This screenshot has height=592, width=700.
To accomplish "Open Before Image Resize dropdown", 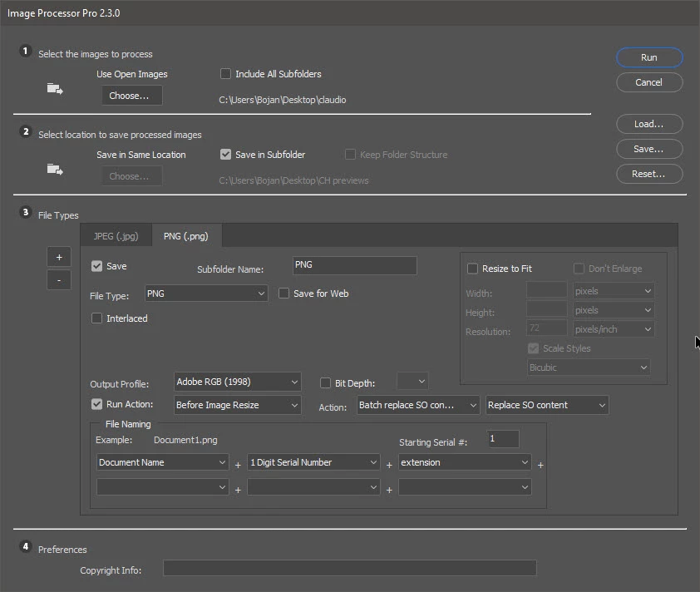I will pos(238,405).
